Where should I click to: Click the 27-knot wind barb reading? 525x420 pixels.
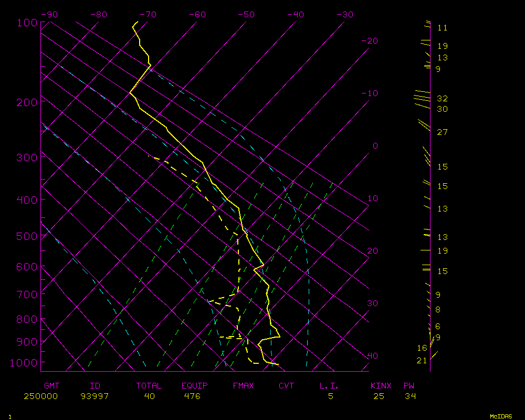442,132
